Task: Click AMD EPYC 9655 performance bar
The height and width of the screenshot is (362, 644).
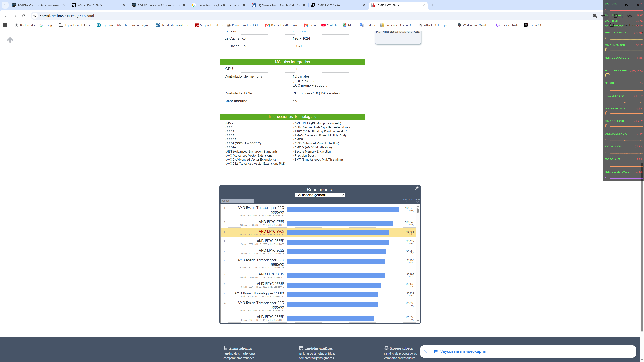Action: tap(336, 252)
